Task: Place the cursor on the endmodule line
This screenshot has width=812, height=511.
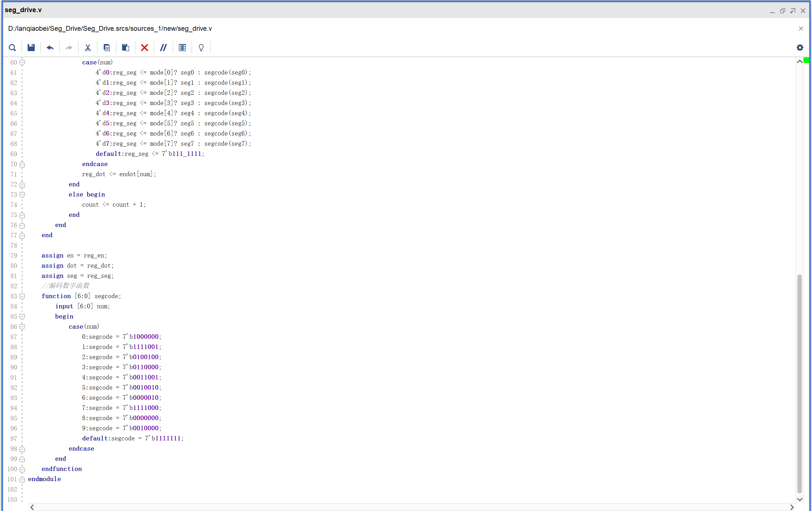Action: (45, 479)
